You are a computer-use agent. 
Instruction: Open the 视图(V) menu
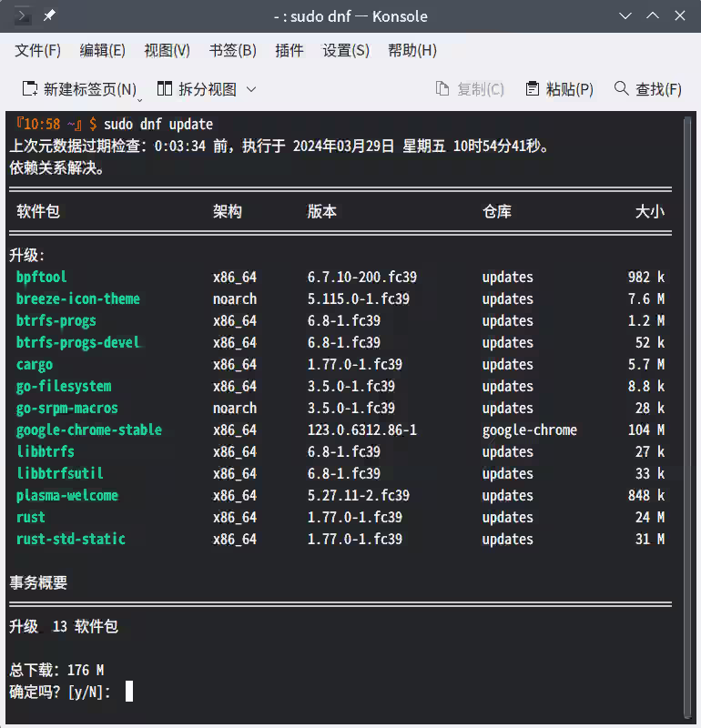167,51
